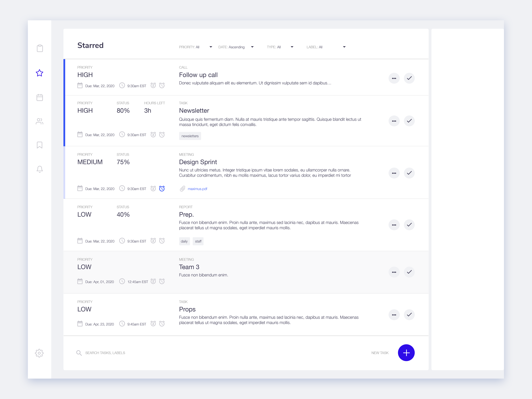
Task: Click the snooze icon on Team 3
Action: [153, 281]
